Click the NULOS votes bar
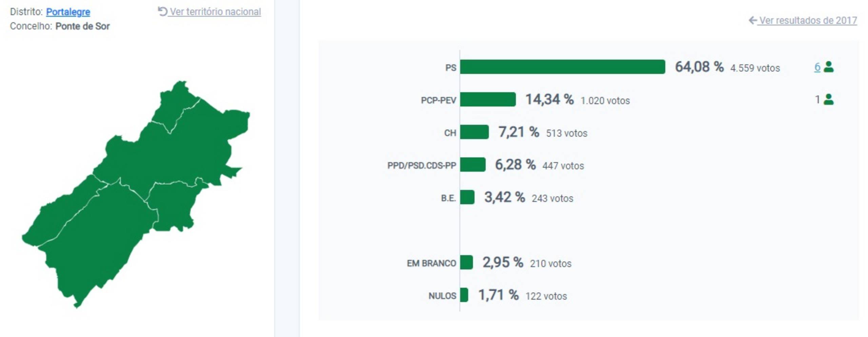This screenshot has width=868, height=337. [464, 295]
